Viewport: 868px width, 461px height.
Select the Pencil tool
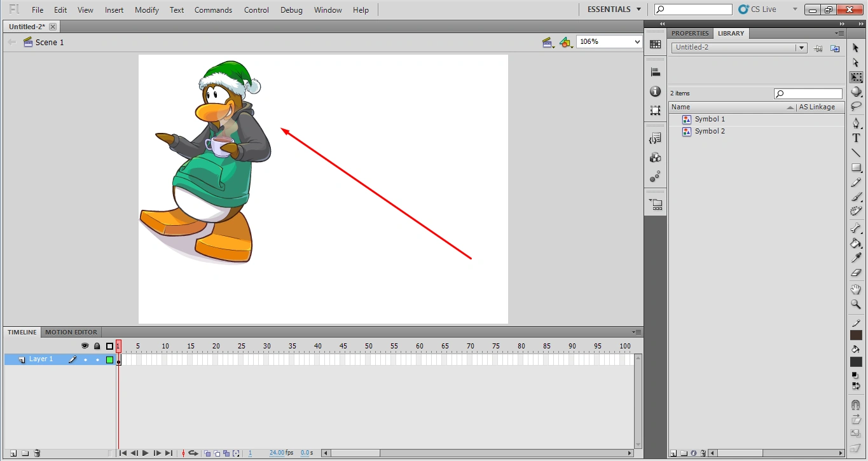[856, 182]
